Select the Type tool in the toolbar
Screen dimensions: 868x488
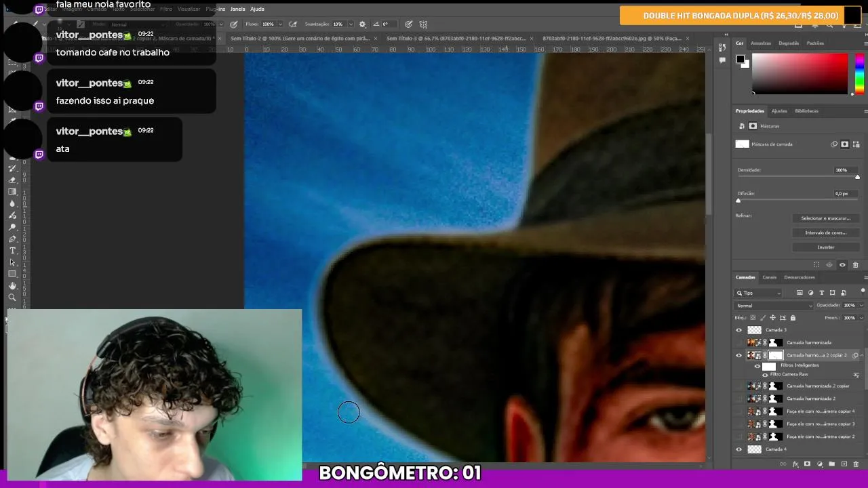click(x=12, y=251)
